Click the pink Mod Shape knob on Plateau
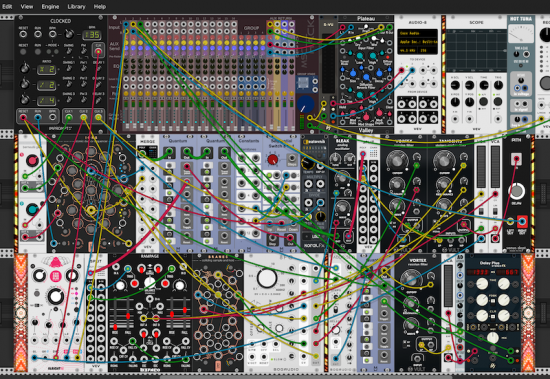The image size is (550, 379). [366, 117]
